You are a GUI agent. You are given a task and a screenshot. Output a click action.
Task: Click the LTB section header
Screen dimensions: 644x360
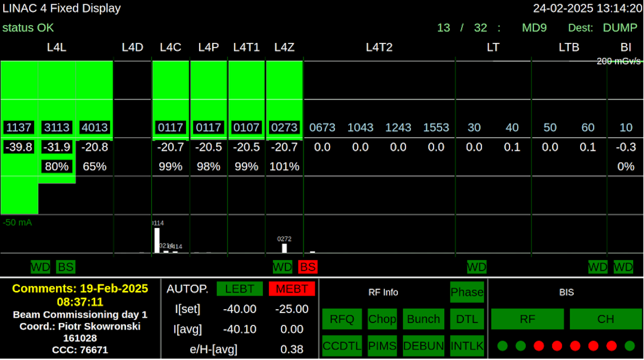[569, 47]
